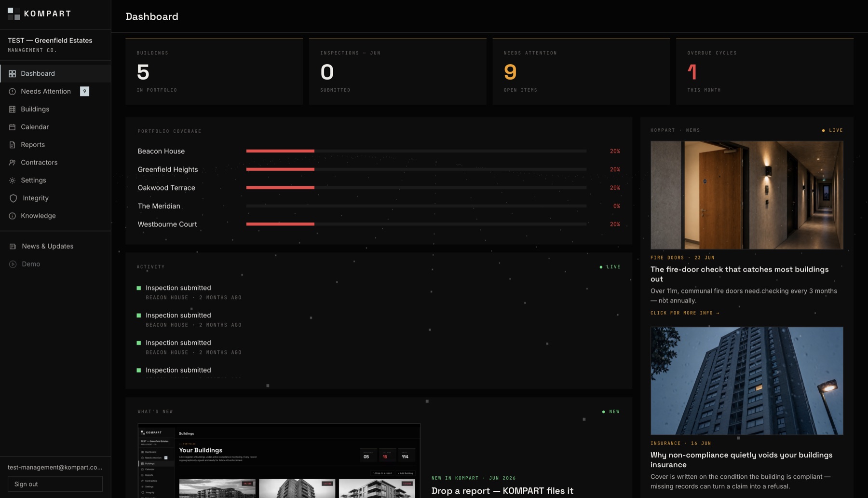Click The Meridian coverage bar
This screenshot has height=498, width=868.
point(416,206)
